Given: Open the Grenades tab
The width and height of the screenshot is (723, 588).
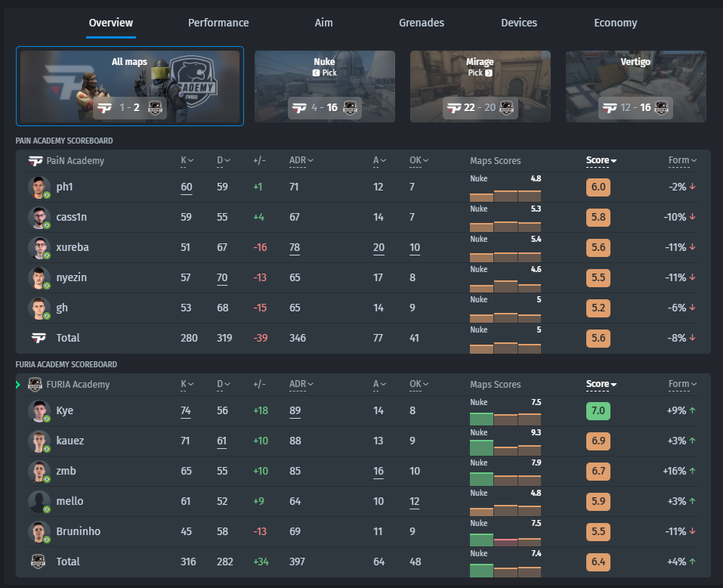Looking at the screenshot, I should [x=422, y=23].
